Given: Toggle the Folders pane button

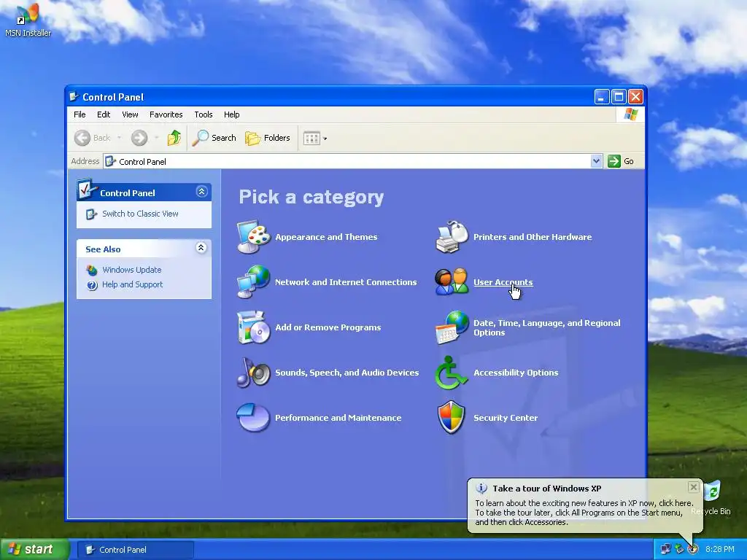Looking at the screenshot, I should 267,138.
